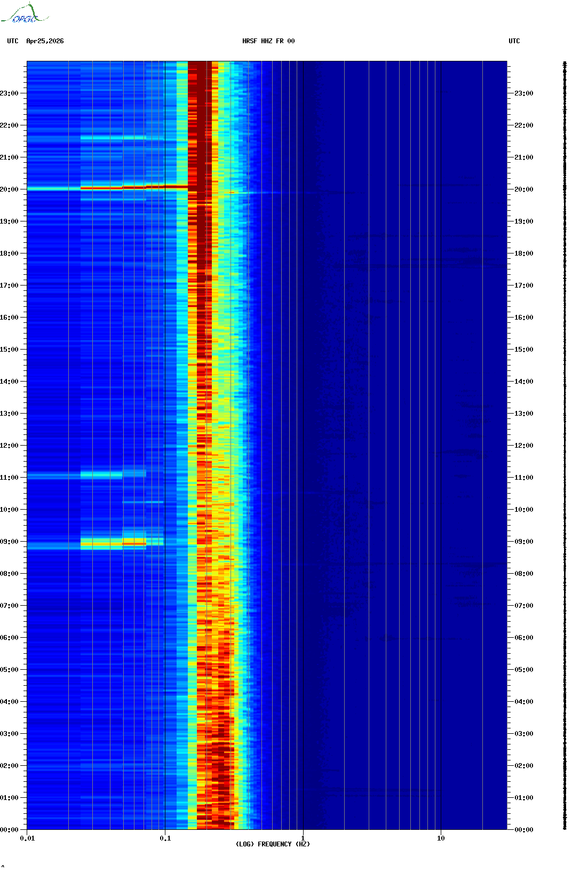This screenshot has height=872, width=588.
Task: Click the vertical seismogram trace strip
Action: [x=565, y=446]
